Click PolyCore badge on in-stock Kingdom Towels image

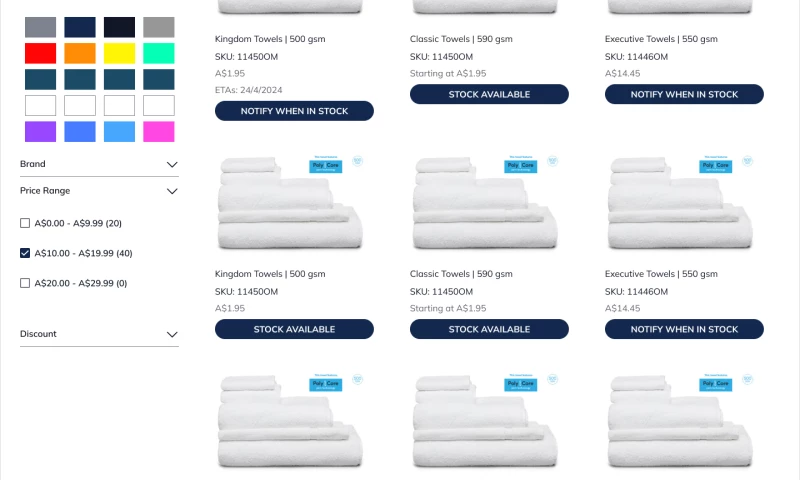pyautogui.click(x=326, y=164)
